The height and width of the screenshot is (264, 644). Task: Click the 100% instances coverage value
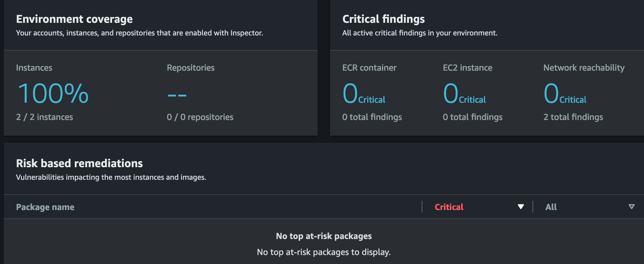tap(53, 93)
